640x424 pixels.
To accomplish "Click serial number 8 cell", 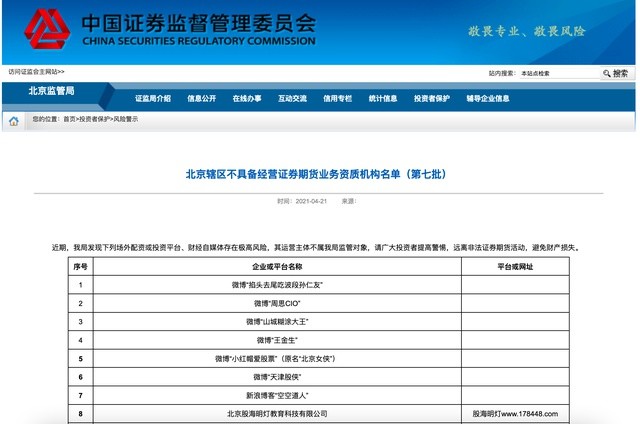I will pos(80,414).
